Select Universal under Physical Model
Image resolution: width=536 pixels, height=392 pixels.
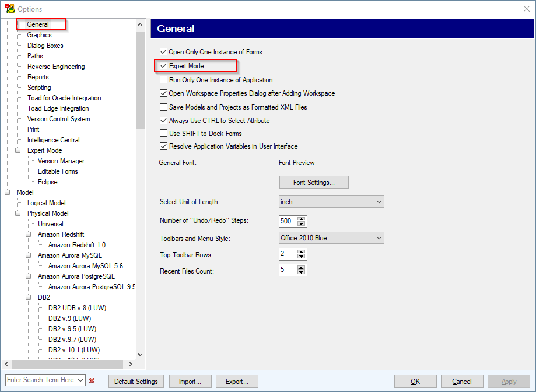pyautogui.click(x=51, y=224)
